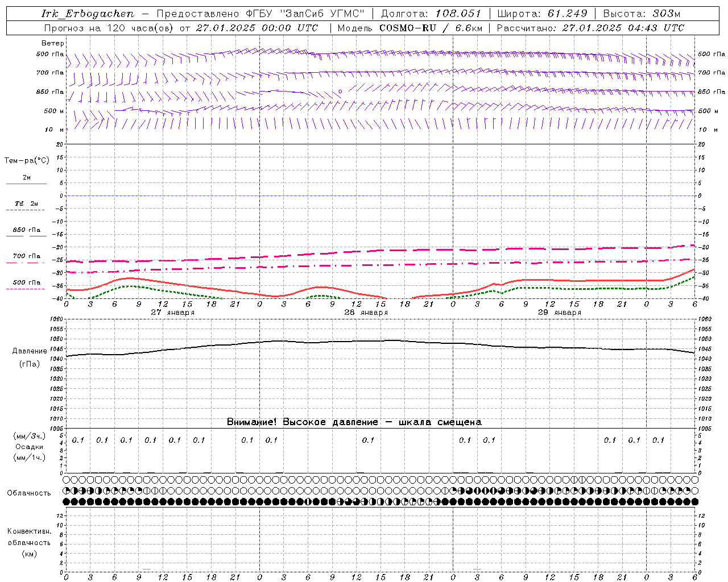Click the blue dashed 0°C reference line
This screenshot has width=728, height=582.
click(x=380, y=196)
